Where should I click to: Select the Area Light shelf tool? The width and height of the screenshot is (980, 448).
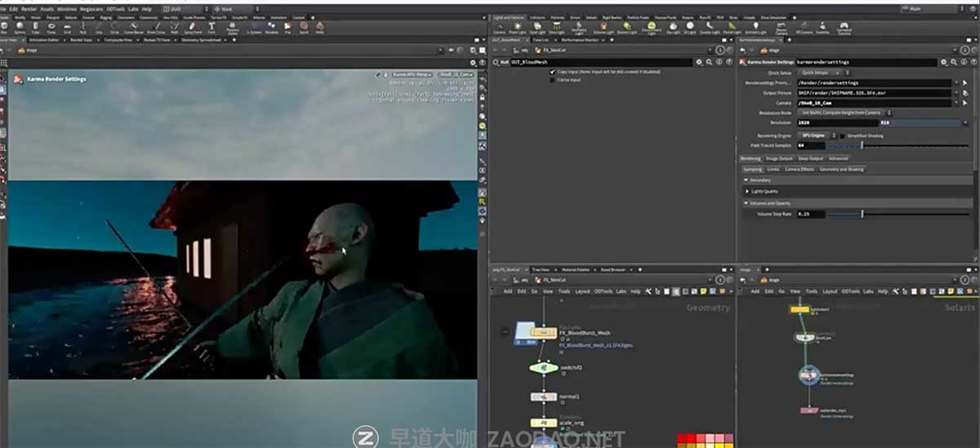pos(556,29)
